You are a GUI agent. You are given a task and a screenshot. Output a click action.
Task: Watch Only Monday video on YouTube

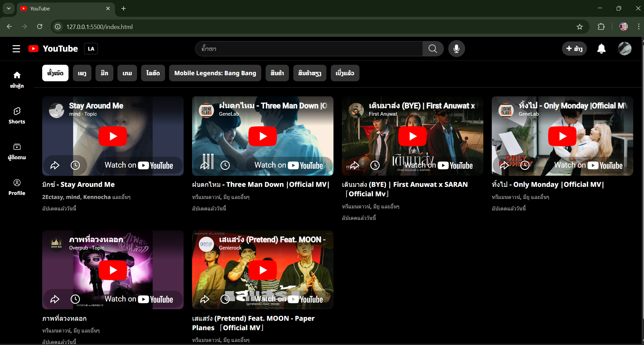point(588,165)
